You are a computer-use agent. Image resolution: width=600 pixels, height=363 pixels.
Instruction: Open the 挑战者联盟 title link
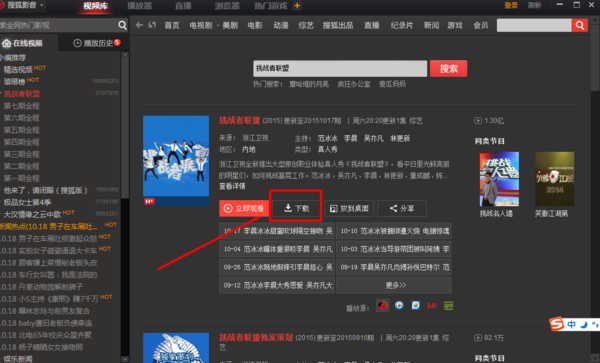[240, 120]
